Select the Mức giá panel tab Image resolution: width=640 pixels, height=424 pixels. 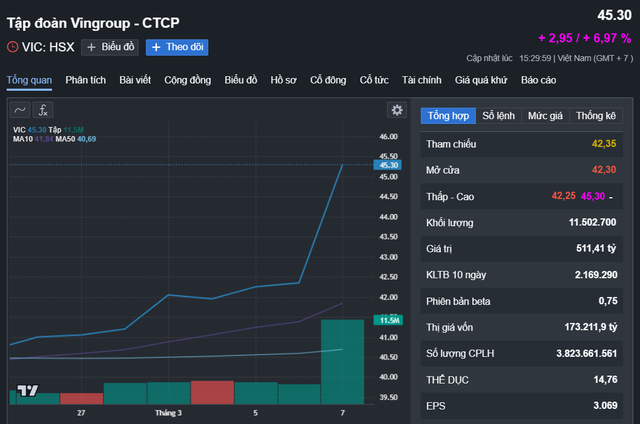coord(545,116)
